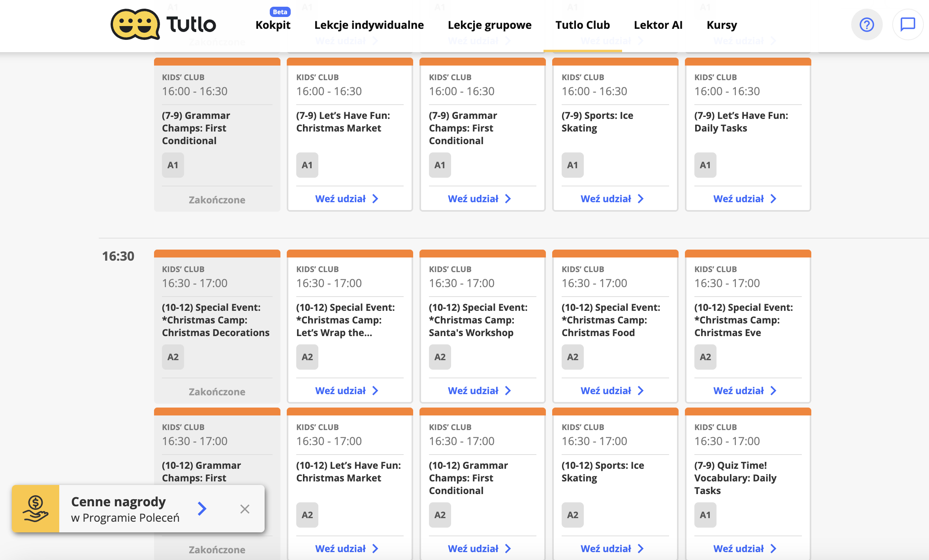
Task: Click A1 level badge on Ice Skating card
Action: click(572, 165)
